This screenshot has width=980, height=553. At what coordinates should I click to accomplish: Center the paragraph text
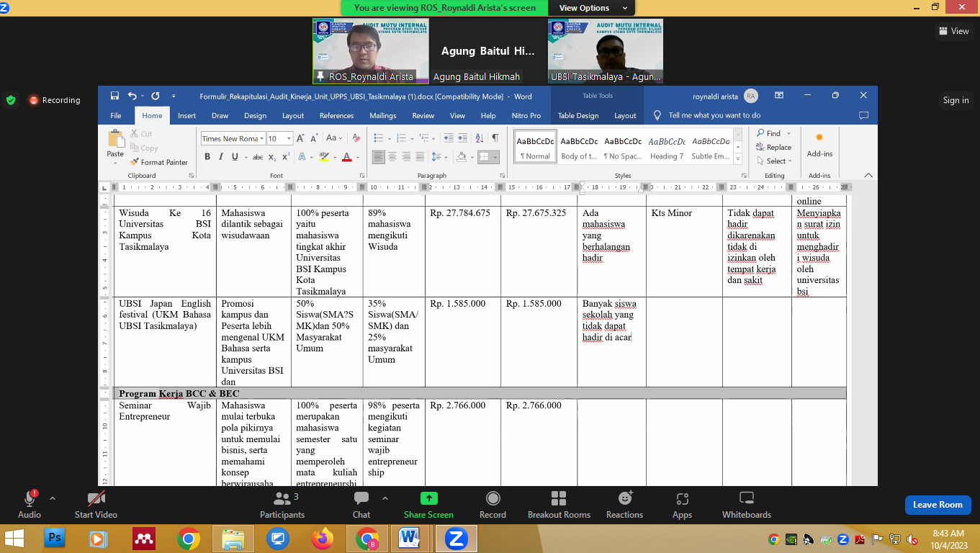pyautogui.click(x=392, y=157)
